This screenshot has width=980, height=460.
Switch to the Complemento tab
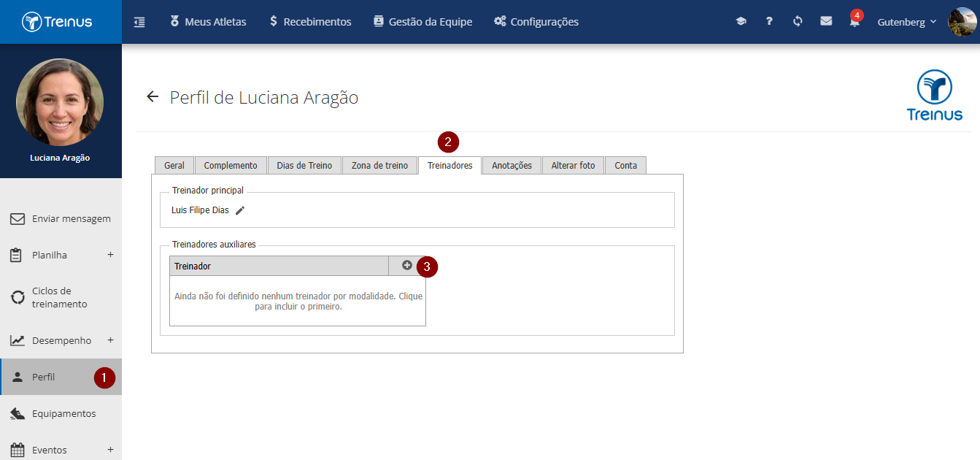tap(231, 165)
